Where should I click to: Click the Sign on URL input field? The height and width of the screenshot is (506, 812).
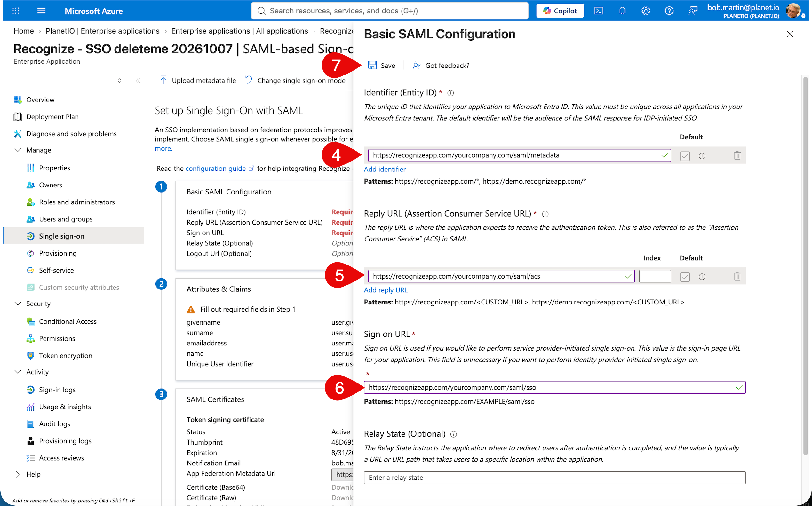(554, 387)
